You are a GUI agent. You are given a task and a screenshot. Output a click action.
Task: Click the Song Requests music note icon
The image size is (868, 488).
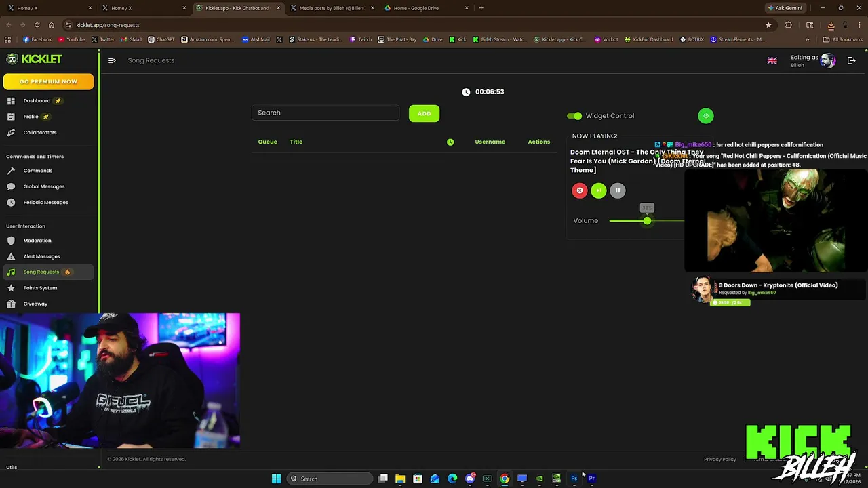tap(11, 272)
